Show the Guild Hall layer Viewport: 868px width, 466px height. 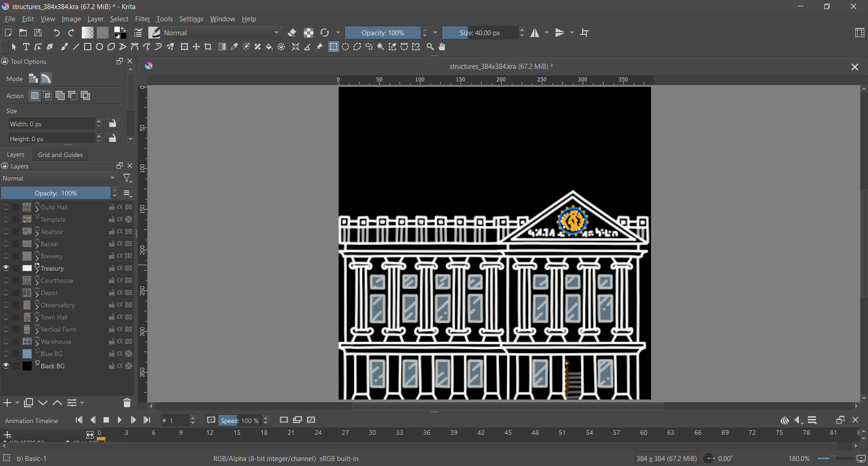coord(6,208)
